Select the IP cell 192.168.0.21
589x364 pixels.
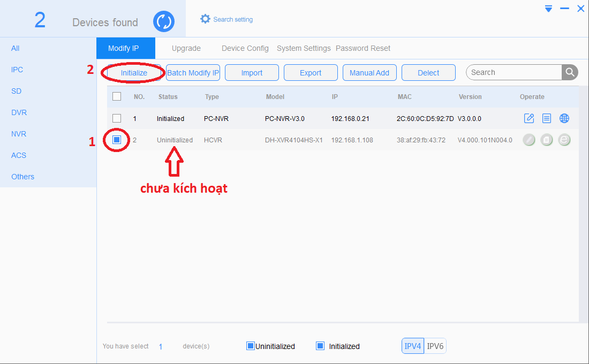coord(350,119)
